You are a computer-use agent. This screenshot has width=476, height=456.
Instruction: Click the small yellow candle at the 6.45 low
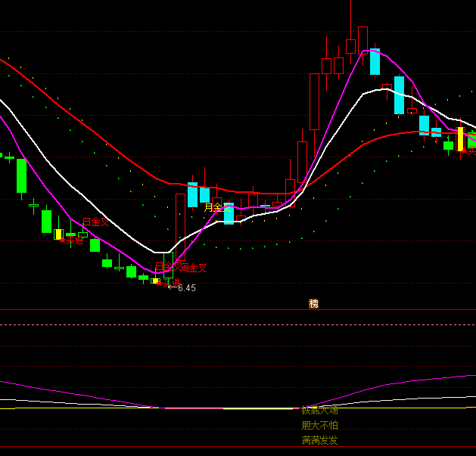[x=155, y=281]
